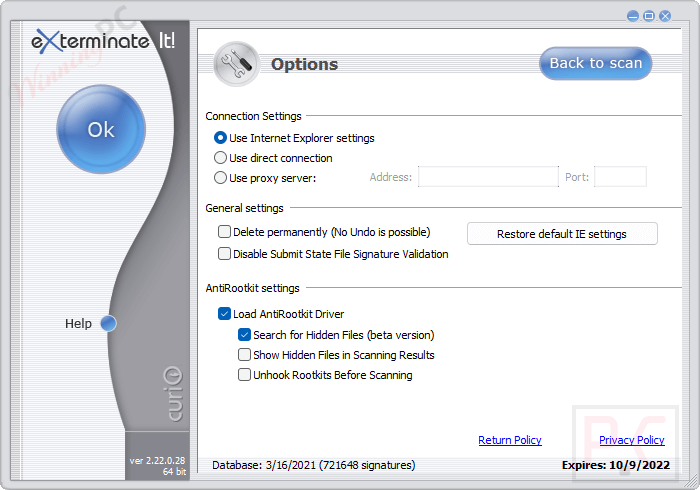Click the proxy Port input field
This screenshot has height=490, width=700.
[x=621, y=177]
